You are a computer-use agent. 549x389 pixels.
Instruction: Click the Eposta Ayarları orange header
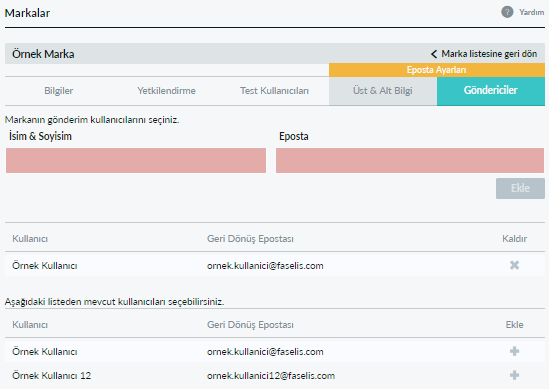point(437,70)
